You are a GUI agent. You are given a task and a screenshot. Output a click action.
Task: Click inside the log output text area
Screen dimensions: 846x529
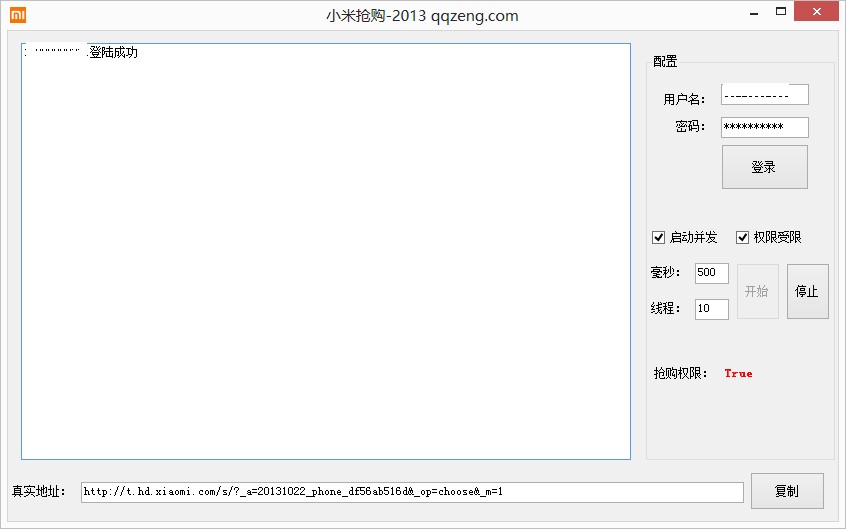tap(326, 252)
